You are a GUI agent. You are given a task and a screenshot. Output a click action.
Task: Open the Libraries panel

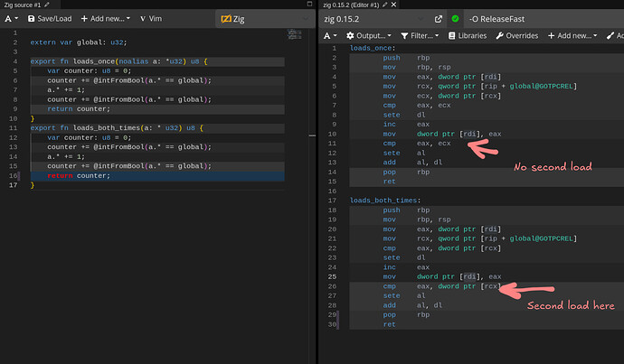click(x=468, y=35)
